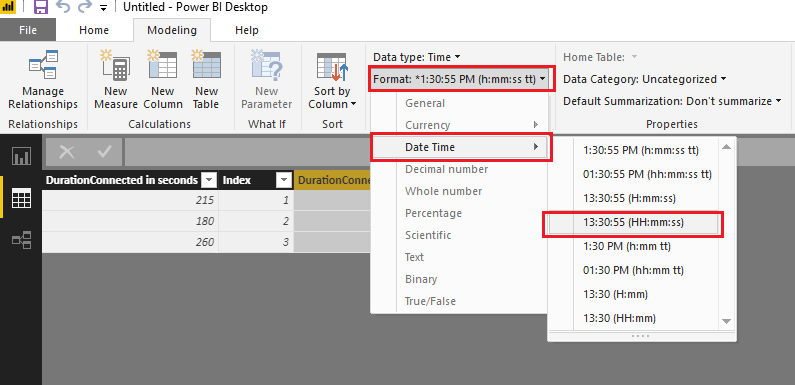The image size is (795, 385).
Task: Choose True/False format option
Action: (x=459, y=301)
